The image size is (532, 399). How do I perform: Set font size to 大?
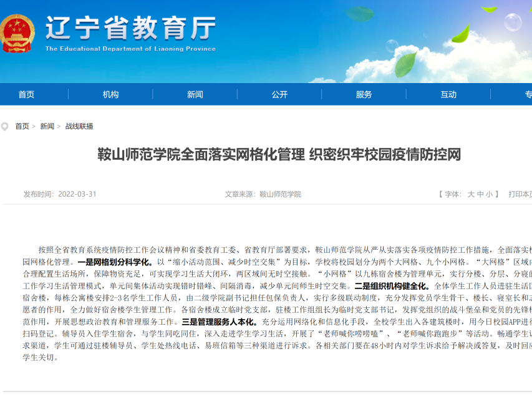(472, 194)
